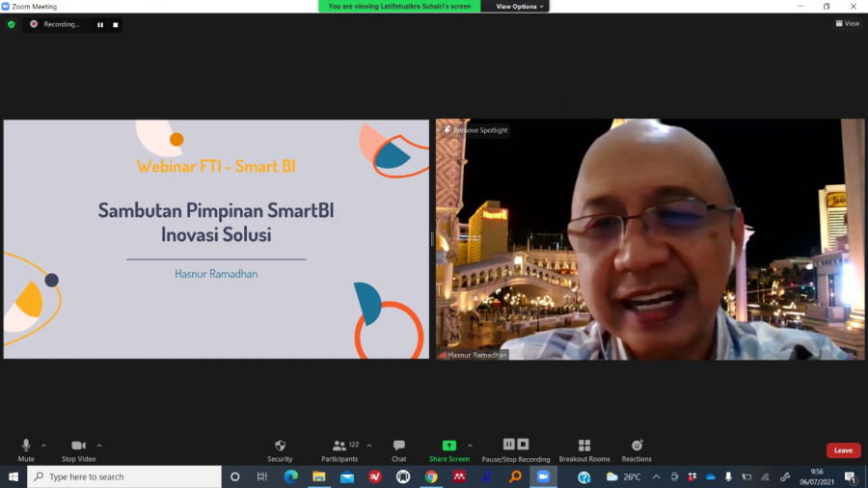The width and height of the screenshot is (868, 488).
Task: Stop recording from the top recording indicator
Action: pyautogui.click(x=116, y=24)
